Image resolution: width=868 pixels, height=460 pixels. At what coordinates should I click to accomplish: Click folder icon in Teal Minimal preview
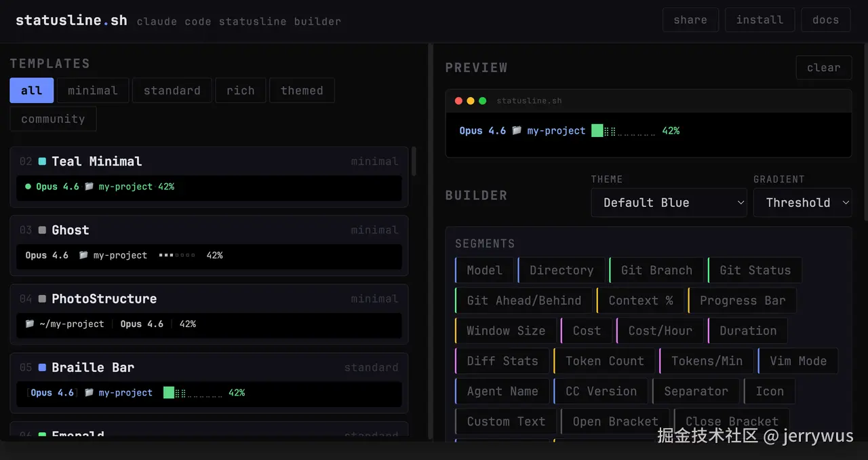89,186
